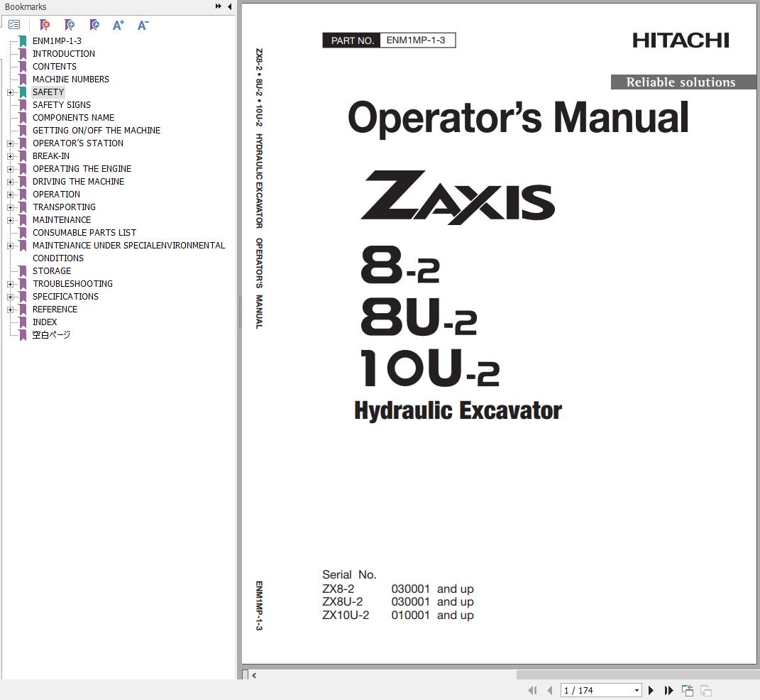The image size is (760, 700).
Task: Expand the DRIVING THE MACHINE node
Action: 10,182
